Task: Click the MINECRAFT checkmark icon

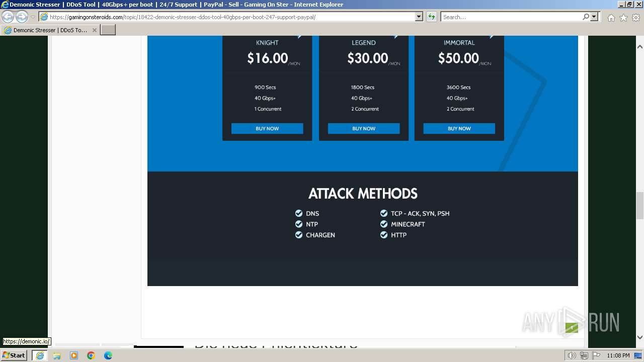Action: (x=384, y=224)
